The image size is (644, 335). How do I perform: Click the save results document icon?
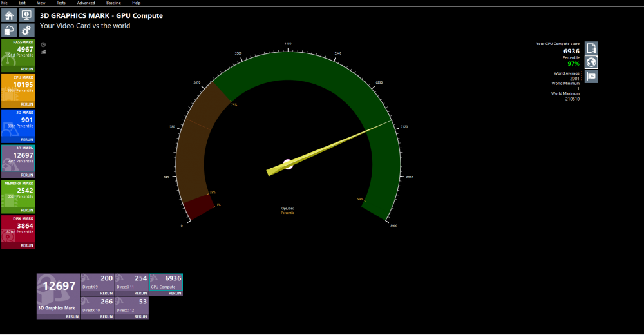point(591,48)
